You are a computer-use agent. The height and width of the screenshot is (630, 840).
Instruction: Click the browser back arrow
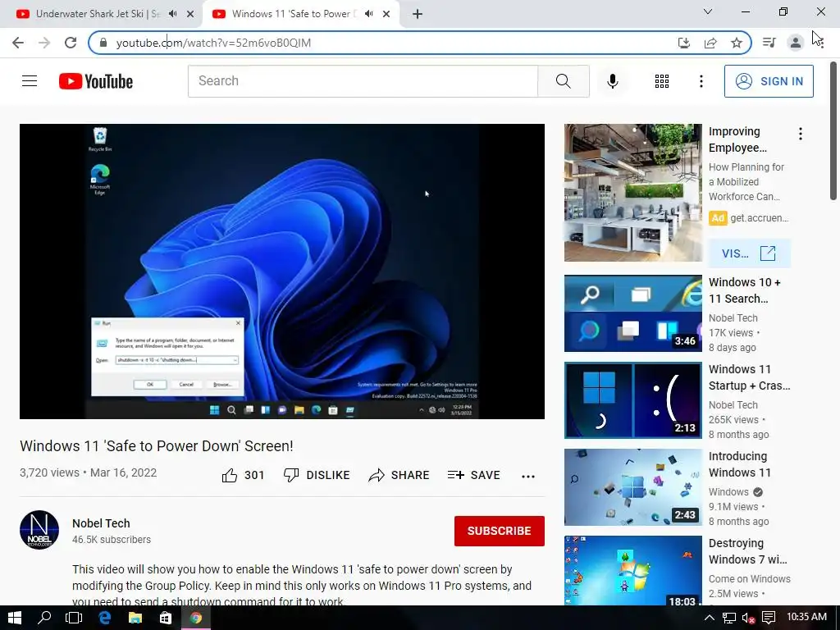pyautogui.click(x=18, y=43)
